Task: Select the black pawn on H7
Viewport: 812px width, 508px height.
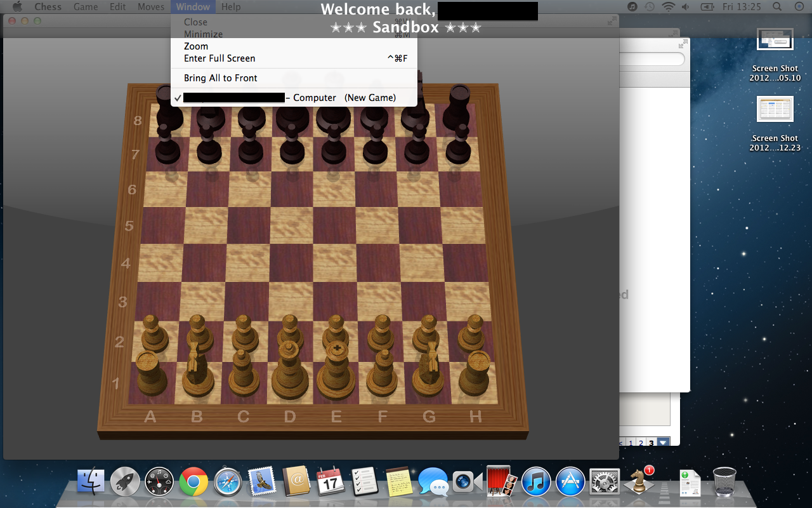Action: click(x=457, y=144)
